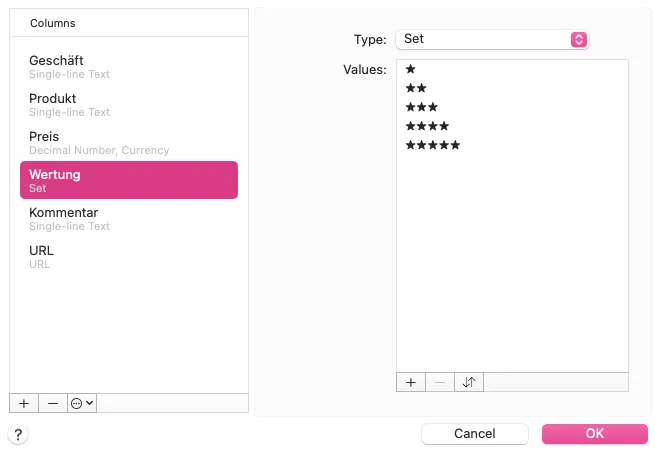Open the help question mark
The image size is (655, 454).
coord(18,434)
